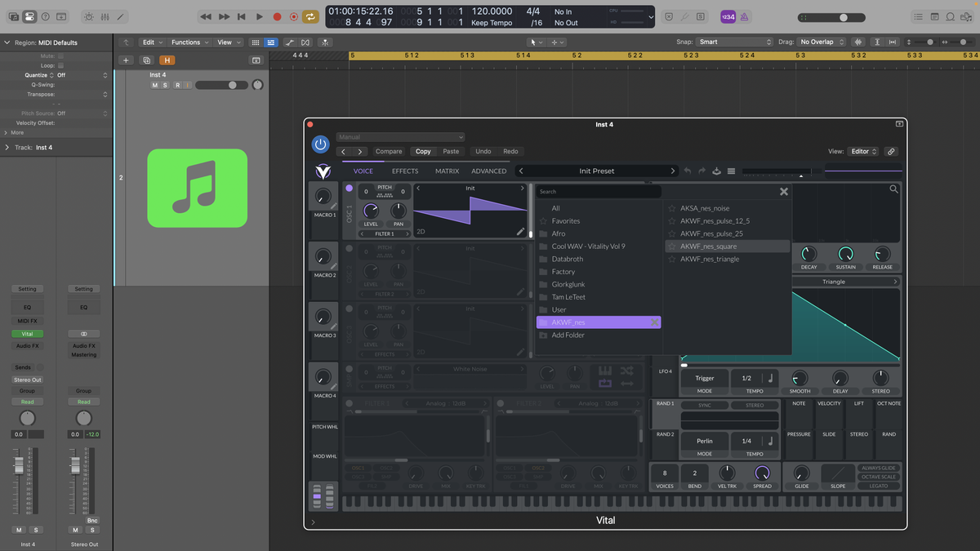
Task: Toggle the Vital plugin power button
Action: coord(320,144)
